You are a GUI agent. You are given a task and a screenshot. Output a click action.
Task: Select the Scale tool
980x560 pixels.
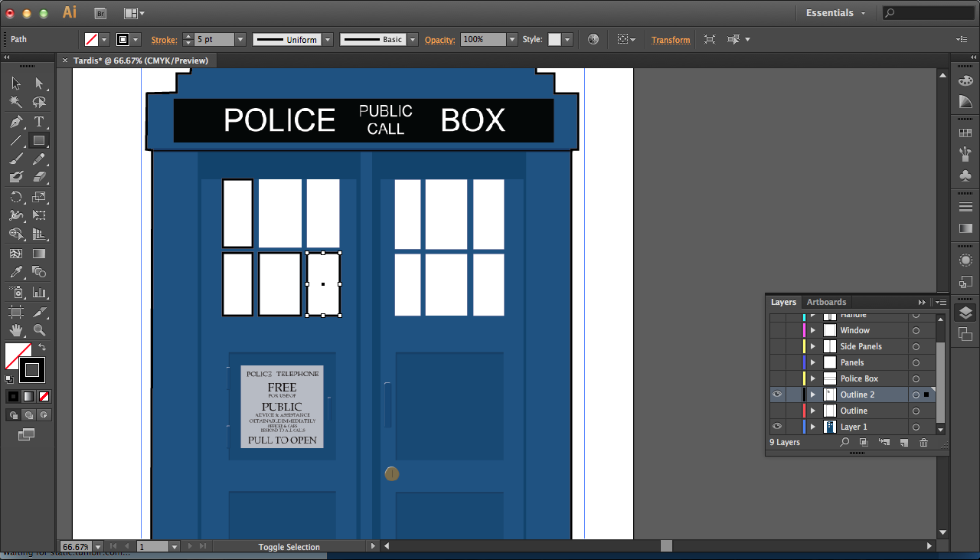(40, 197)
